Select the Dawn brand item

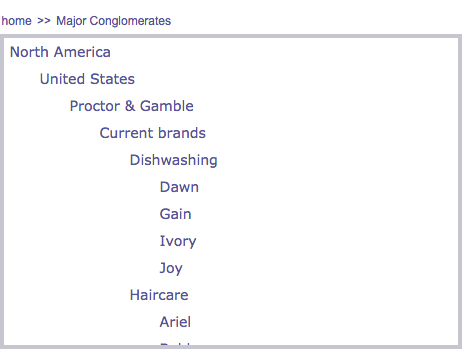[179, 187]
